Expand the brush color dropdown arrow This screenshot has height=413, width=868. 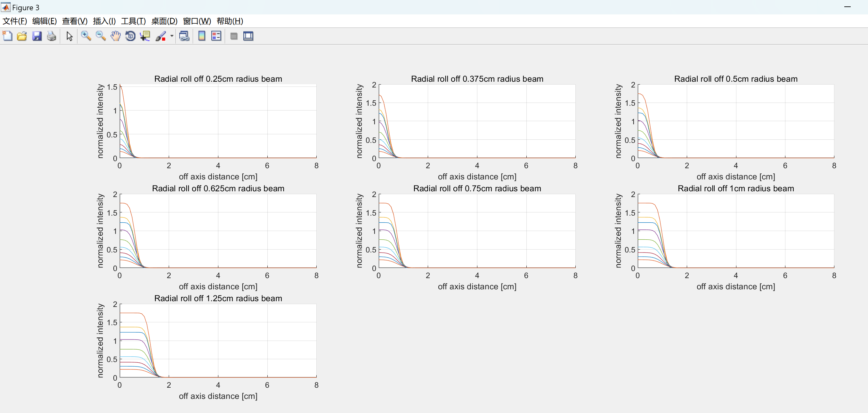tap(172, 36)
